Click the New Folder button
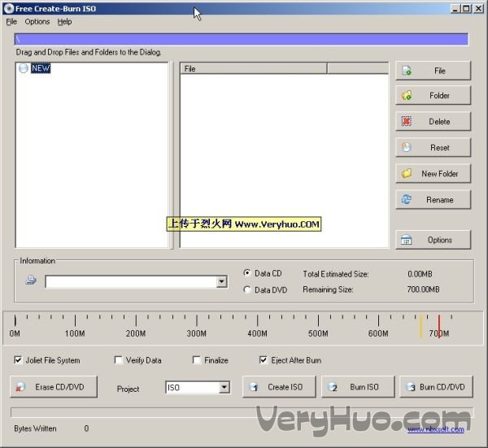 click(433, 174)
